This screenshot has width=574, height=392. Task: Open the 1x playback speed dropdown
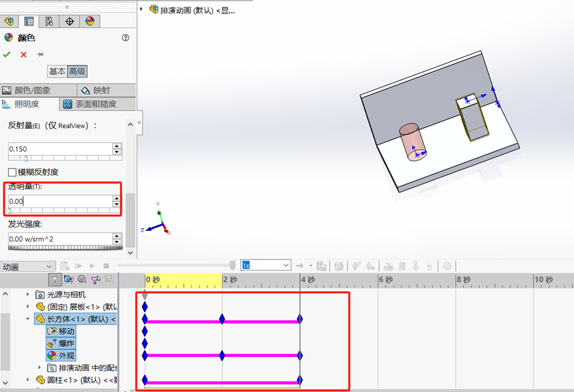[x=287, y=264]
